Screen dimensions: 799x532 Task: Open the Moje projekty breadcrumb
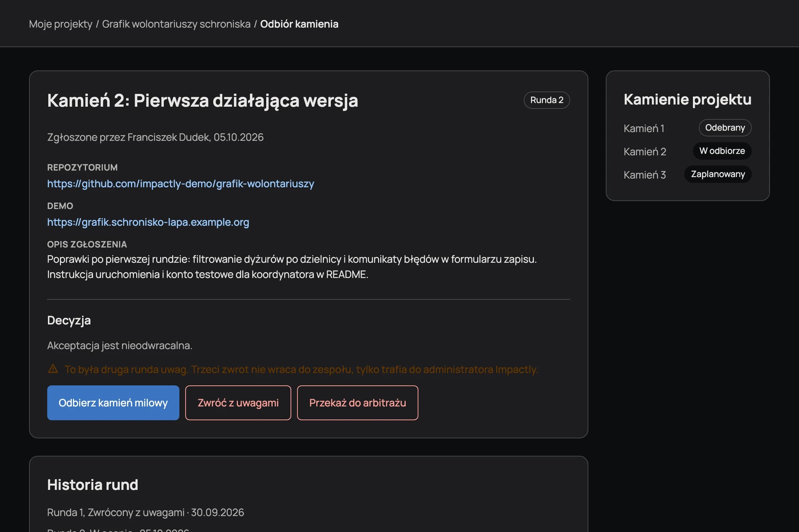pos(61,24)
